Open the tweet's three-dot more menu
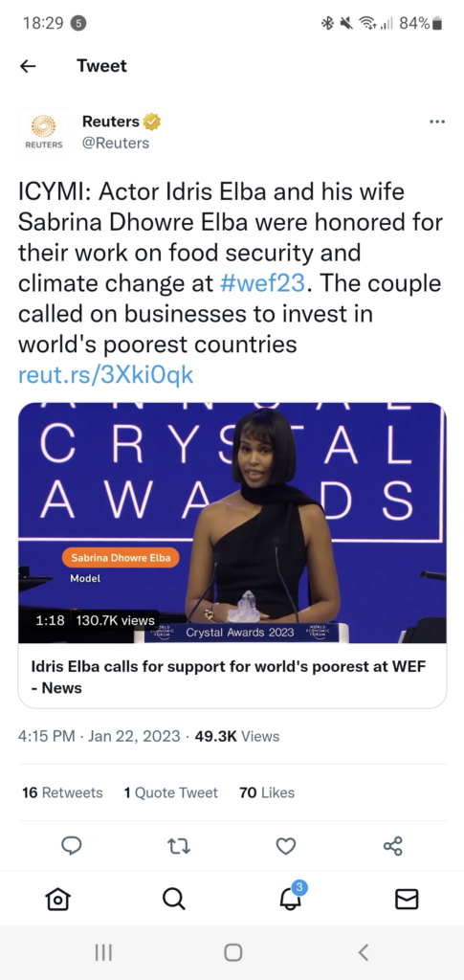 pos(437,122)
